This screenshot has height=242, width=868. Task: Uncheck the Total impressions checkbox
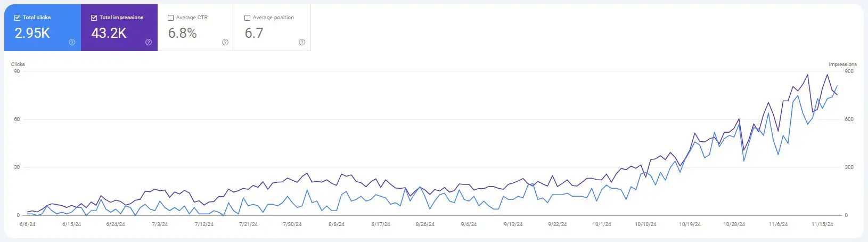coord(94,18)
